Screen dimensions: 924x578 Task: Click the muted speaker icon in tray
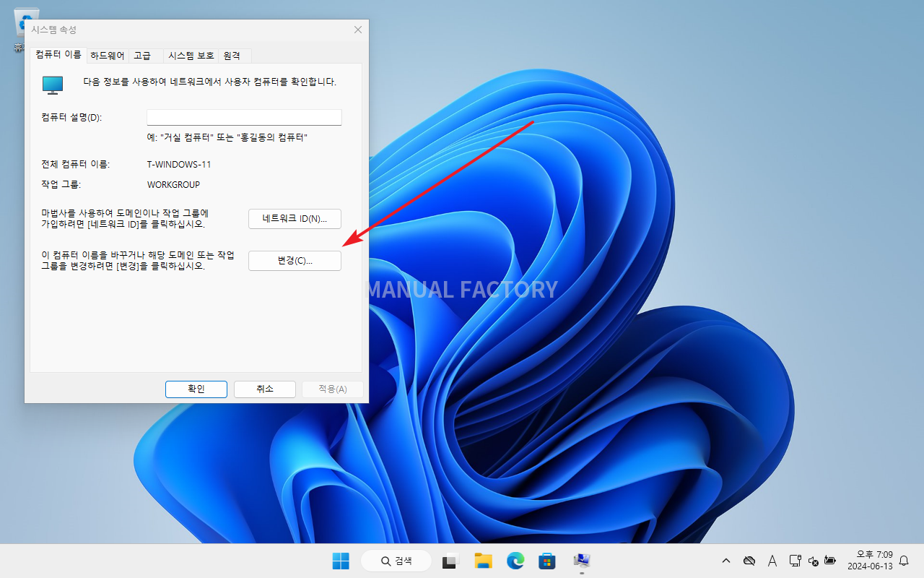[813, 561]
